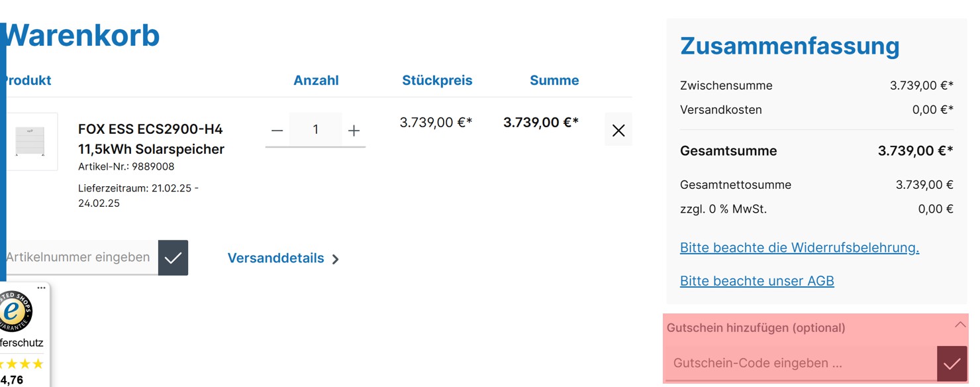This screenshot has height=387, width=980.
Task: Decrease quantity with the minus icon
Action: (277, 130)
